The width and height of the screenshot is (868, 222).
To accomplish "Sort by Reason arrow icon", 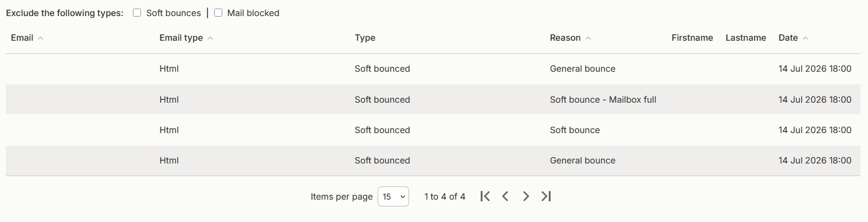I will coord(588,38).
